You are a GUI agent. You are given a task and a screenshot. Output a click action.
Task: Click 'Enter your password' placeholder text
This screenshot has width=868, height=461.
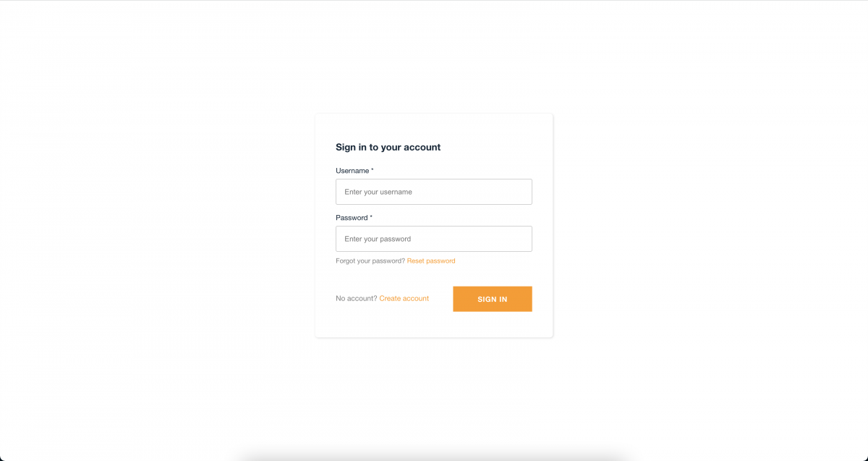click(378, 239)
